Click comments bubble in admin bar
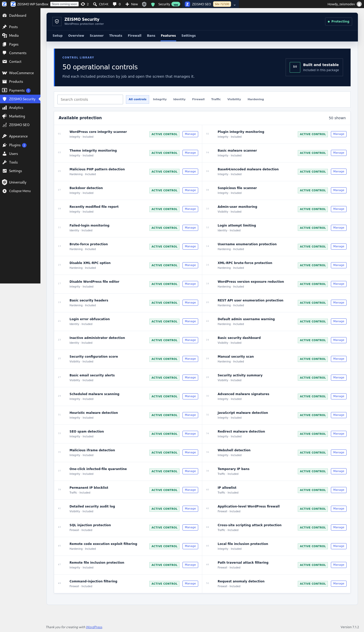 click(115, 4)
